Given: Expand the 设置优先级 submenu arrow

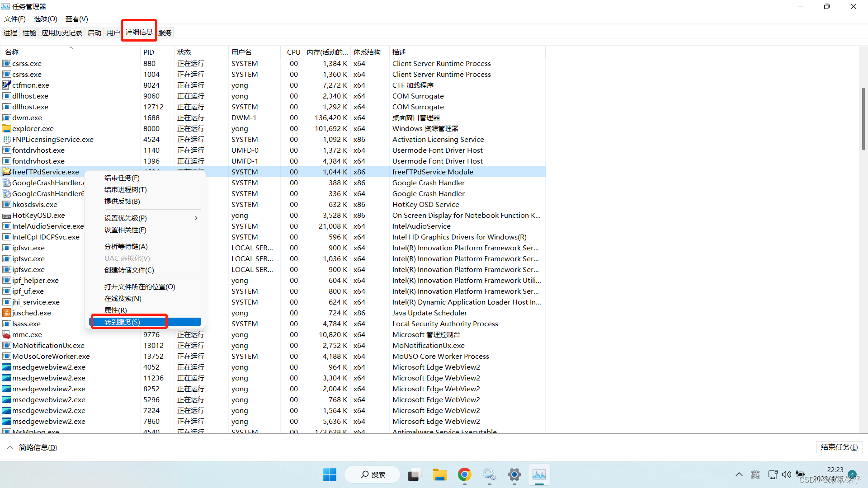Looking at the screenshot, I should [196, 218].
